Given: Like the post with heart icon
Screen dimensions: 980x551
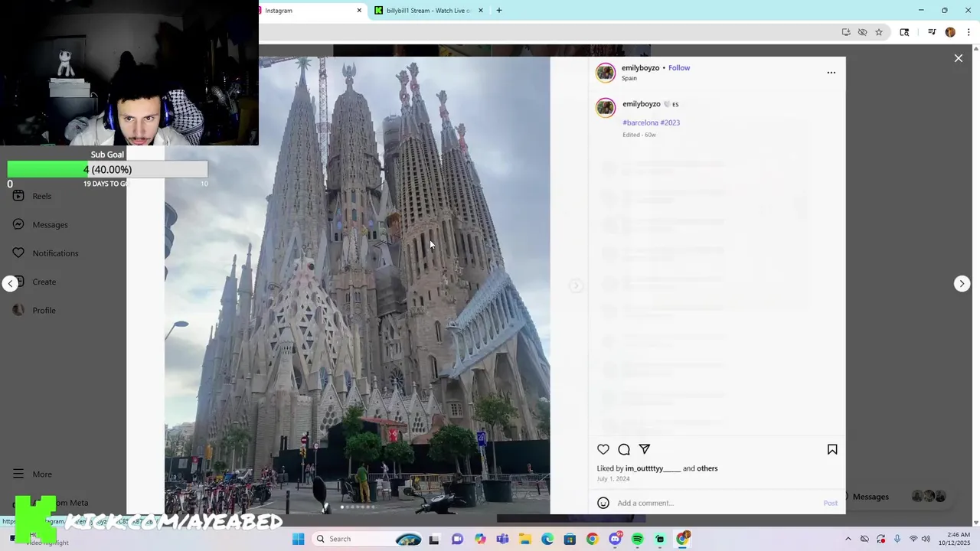Looking at the screenshot, I should pyautogui.click(x=603, y=449).
